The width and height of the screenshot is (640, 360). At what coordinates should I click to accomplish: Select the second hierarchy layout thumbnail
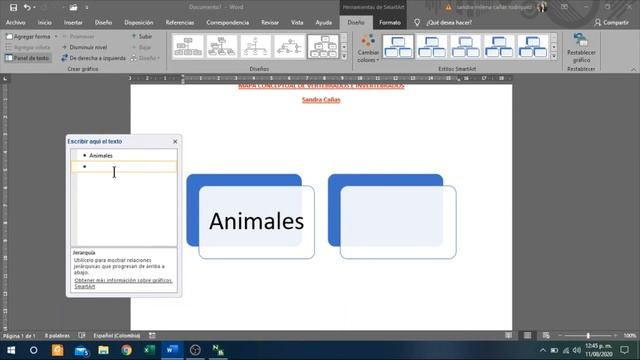222,47
